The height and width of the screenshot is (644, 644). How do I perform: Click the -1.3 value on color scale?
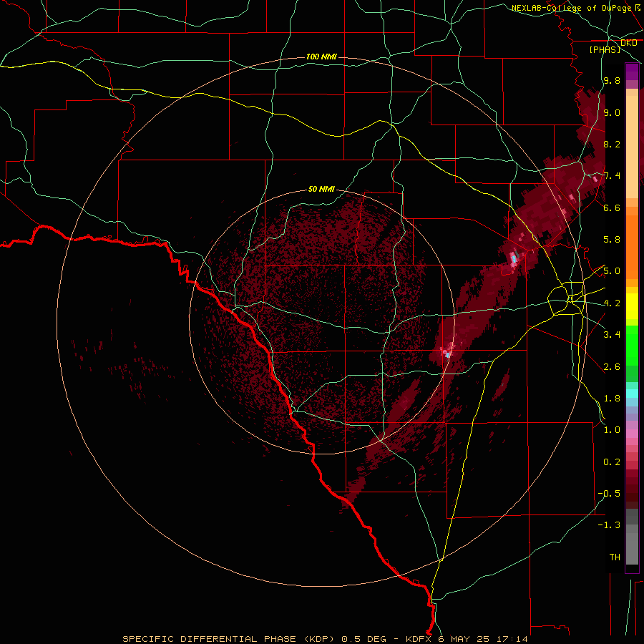pos(609,525)
